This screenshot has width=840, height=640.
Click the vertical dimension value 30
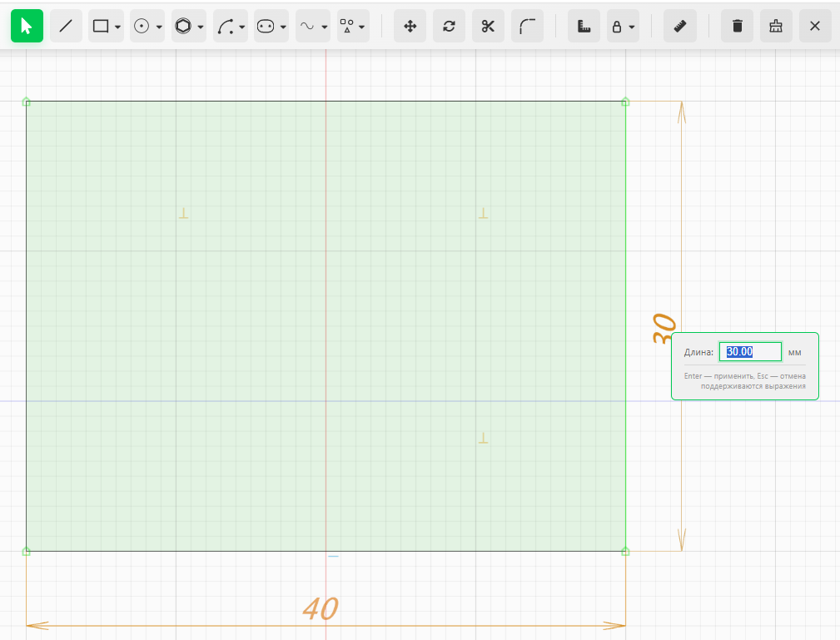[x=664, y=328]
